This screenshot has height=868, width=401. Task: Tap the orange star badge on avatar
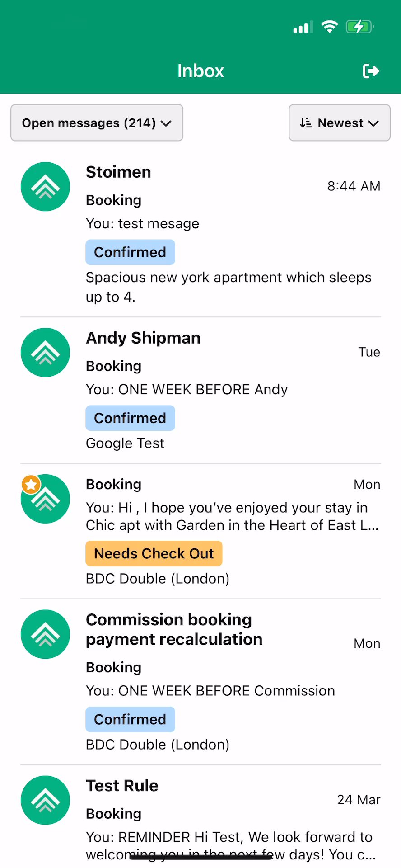(x=31, y=485)
